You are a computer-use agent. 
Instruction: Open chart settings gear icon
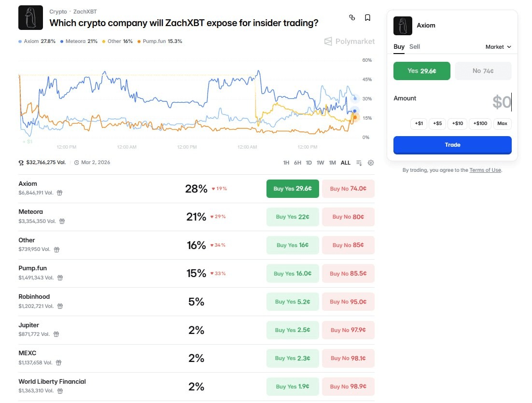tap(371, 163)
